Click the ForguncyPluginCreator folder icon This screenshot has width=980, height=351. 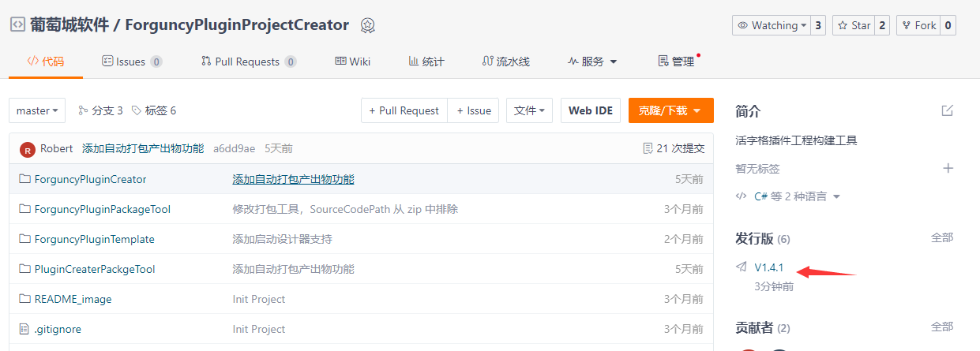point(24,179)
